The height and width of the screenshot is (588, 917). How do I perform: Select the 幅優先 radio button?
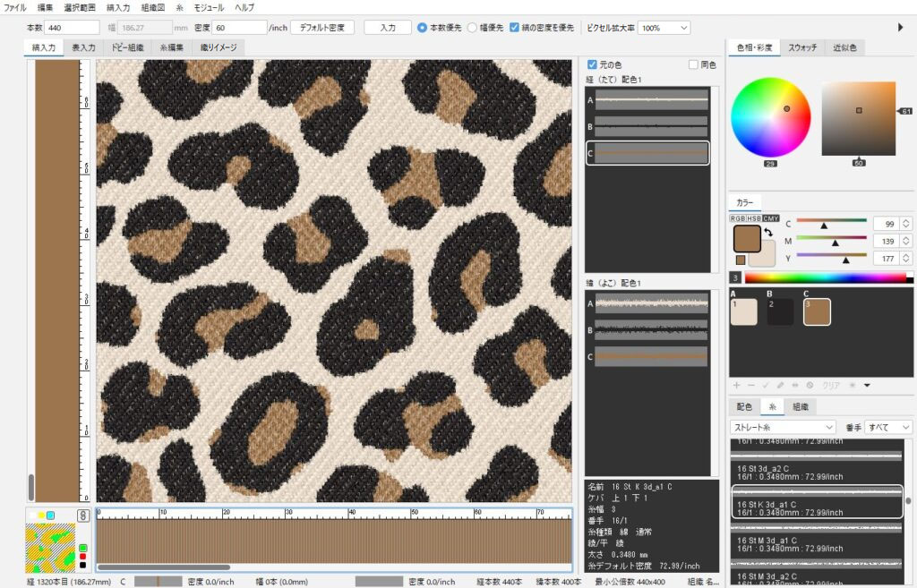(473, 28)
